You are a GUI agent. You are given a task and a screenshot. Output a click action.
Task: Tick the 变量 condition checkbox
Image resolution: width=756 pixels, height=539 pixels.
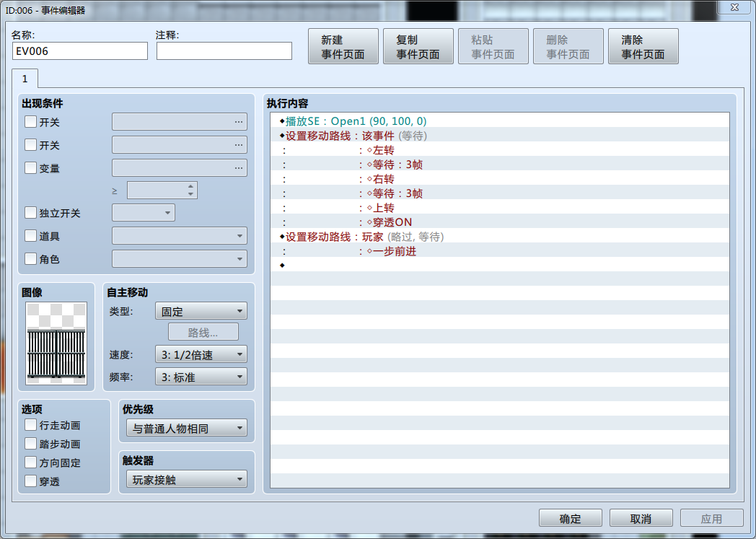pos(30,168)
